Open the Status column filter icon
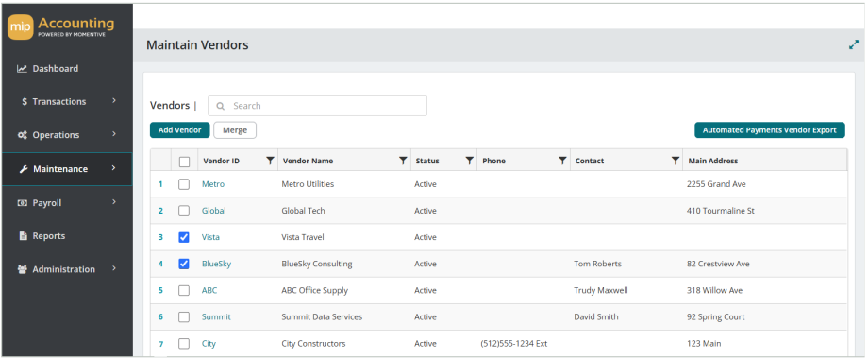This screenshot has width=868, height=359. click(x=469, y=161)
